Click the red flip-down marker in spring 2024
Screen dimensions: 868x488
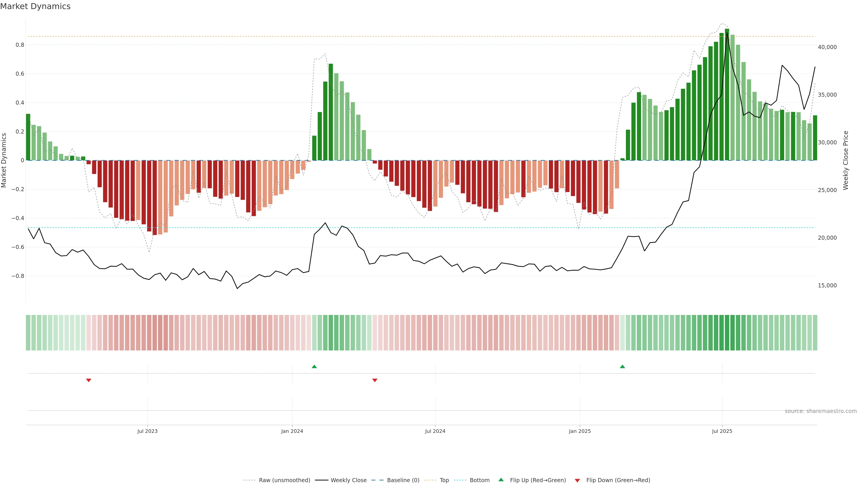pyautogui.click(x=375, y=380)
